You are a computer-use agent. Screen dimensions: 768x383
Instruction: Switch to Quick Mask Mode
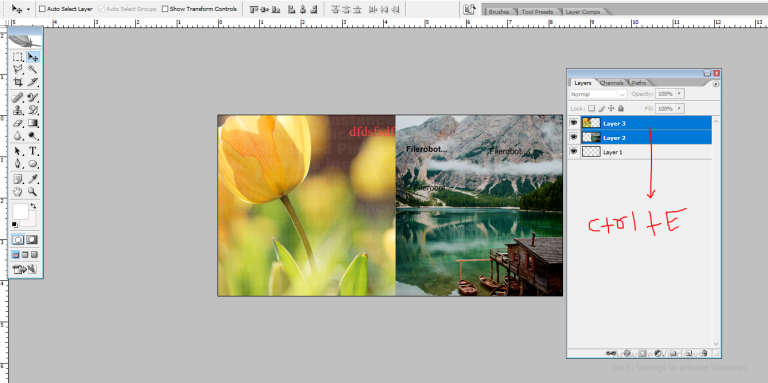[x=32, y=239]
